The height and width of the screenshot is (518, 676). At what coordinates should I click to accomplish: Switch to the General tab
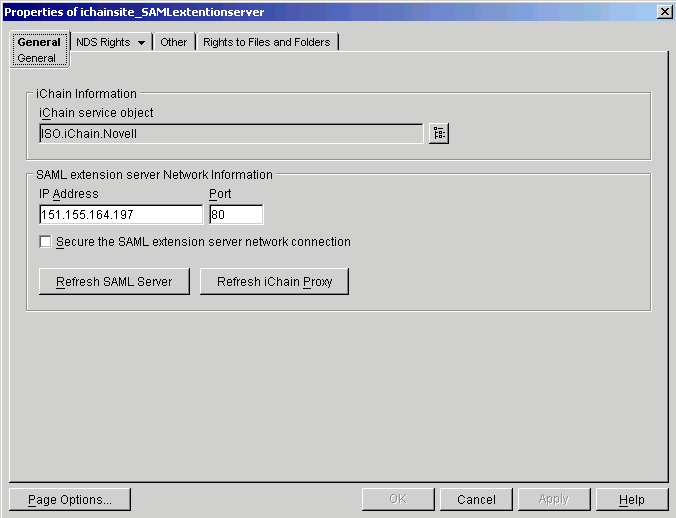(x=39, y=42)
